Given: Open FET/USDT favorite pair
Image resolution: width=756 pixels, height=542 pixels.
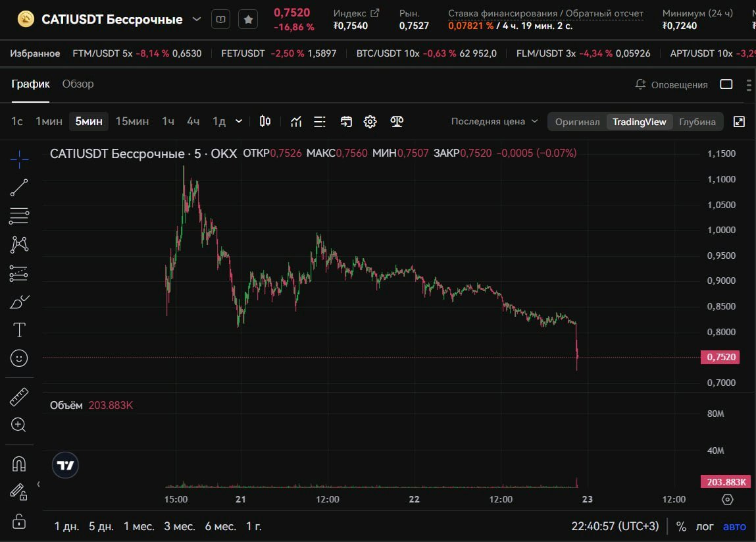Looking at the screenshot, I should 278,53.
